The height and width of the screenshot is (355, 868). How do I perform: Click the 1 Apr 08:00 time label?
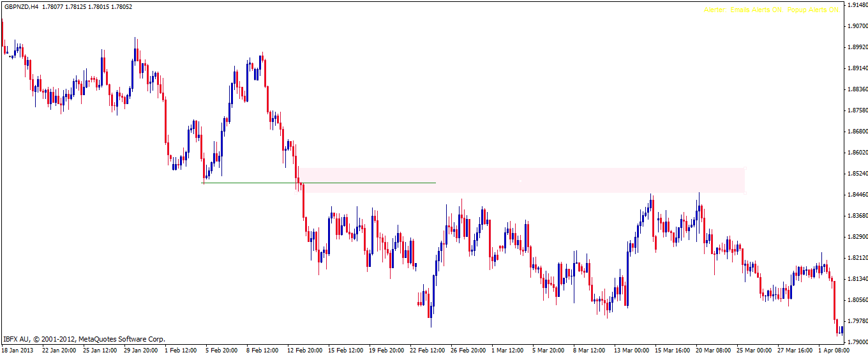pos(834,350)
